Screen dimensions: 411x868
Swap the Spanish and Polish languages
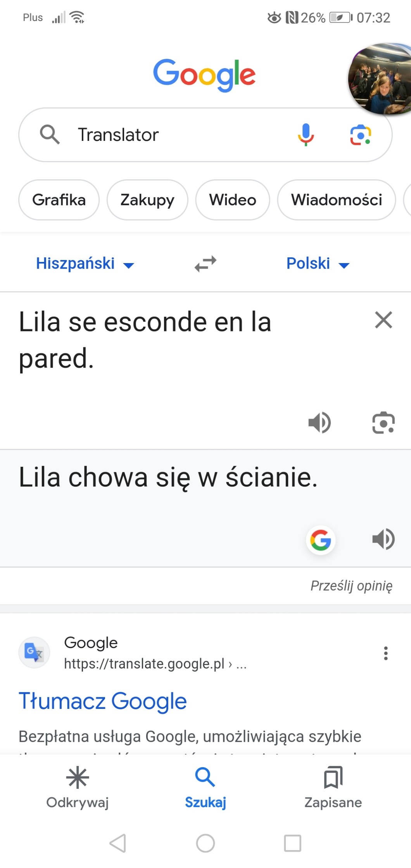[x=205, y=264]
